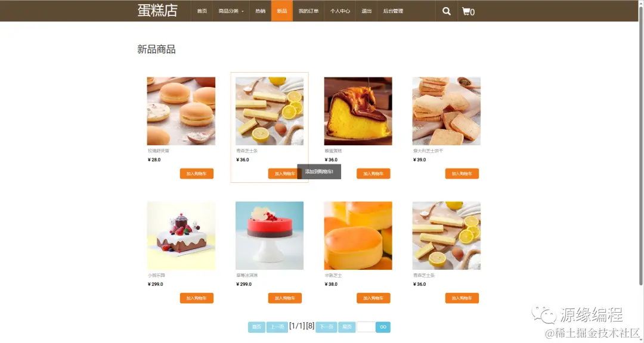The width and height of the screenshot is (644, 343).
Task: Add 意大利芝士饼干 to the cart
Action: coord(462,173)
